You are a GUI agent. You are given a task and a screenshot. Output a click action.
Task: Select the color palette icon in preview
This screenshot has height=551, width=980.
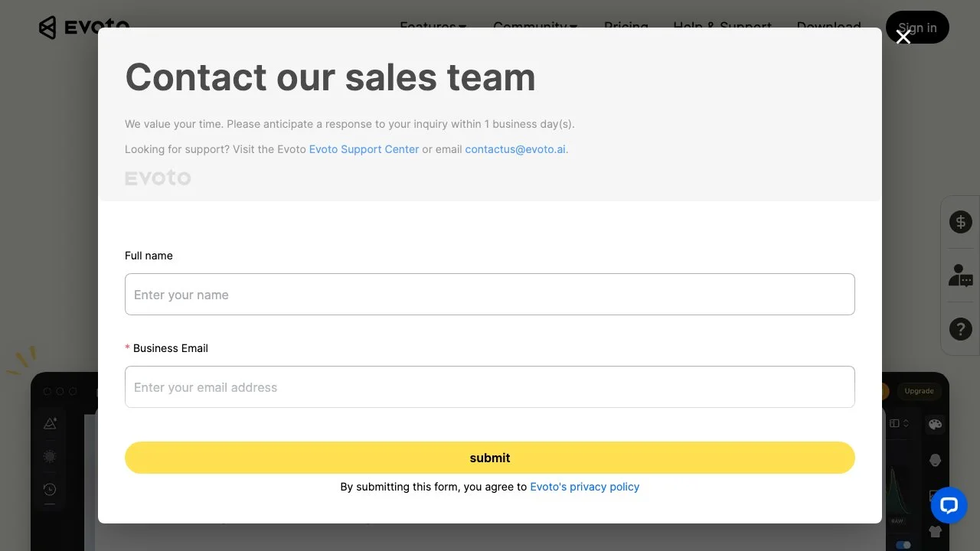(935, 424)
